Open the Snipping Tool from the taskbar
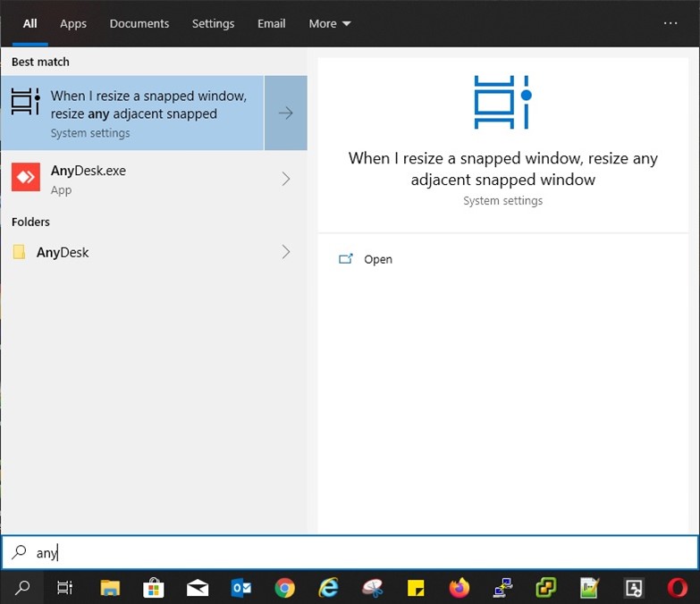The image size is (700, 604). point(372,588)
